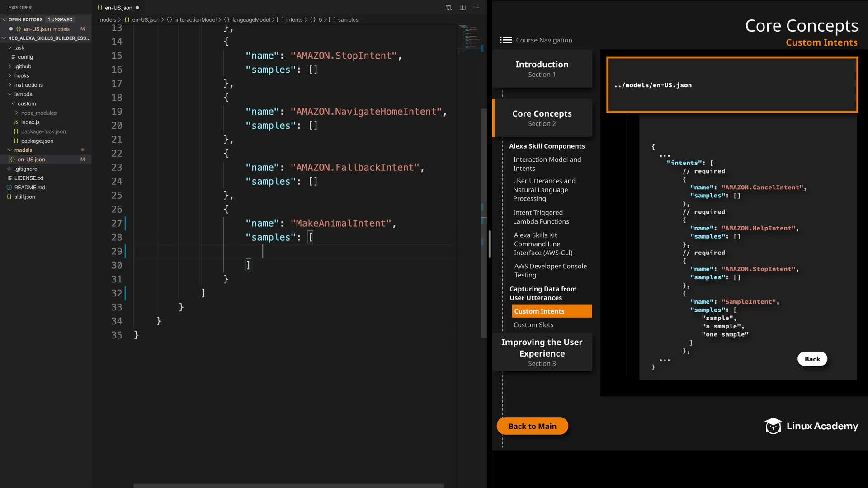The height and width of the screenshot is (488, 868).
Task: Expand the node_modules folder
Action: tap(17, 113)
